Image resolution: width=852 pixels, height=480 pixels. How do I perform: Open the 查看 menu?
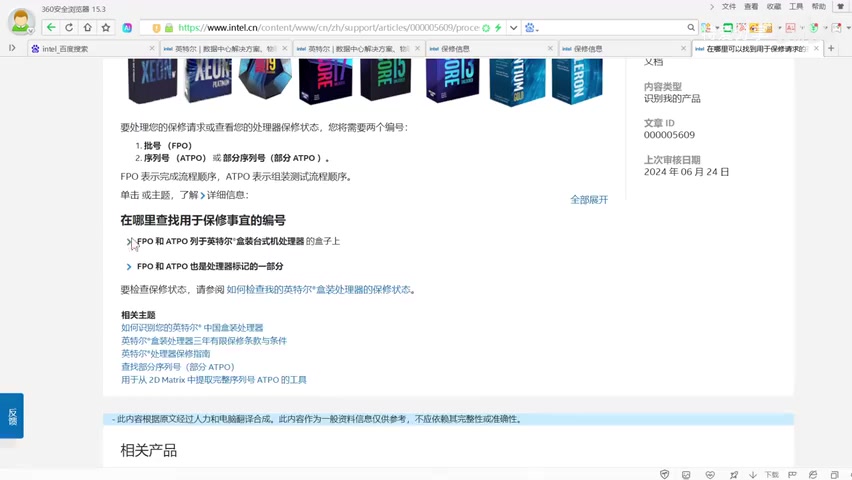pos(751,7)
